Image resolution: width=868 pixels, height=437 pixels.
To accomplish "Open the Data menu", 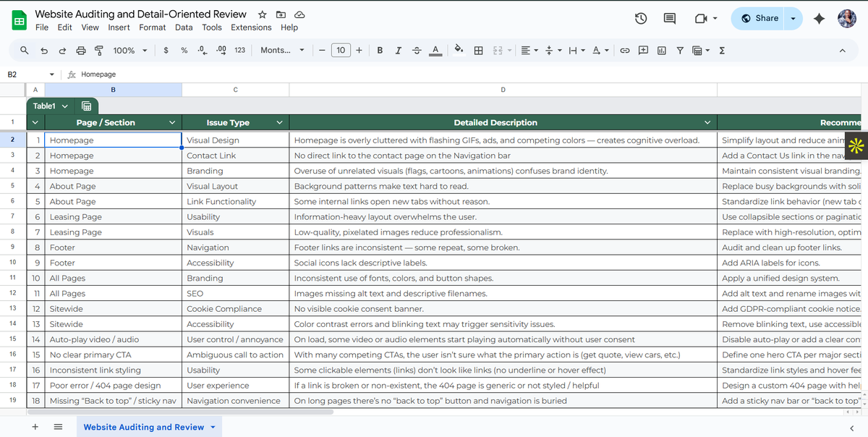I will coord(184,27).
